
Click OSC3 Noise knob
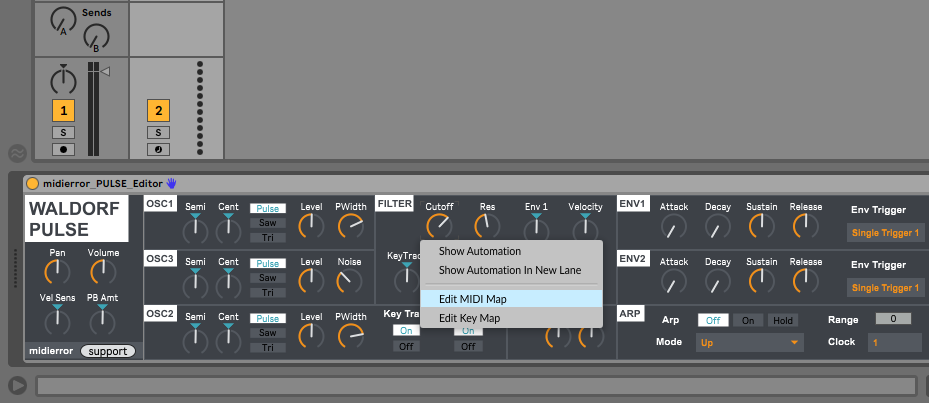[350, 282]
